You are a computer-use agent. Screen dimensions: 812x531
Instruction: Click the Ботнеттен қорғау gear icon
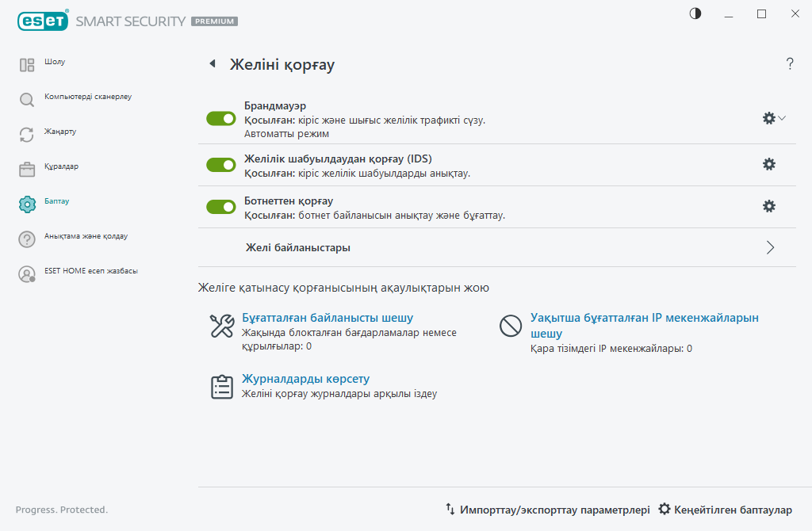click(768, 206)
